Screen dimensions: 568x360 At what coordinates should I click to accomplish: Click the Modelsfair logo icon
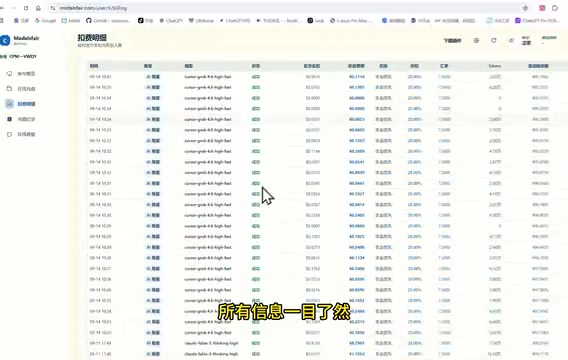click(x=5, y=40)
